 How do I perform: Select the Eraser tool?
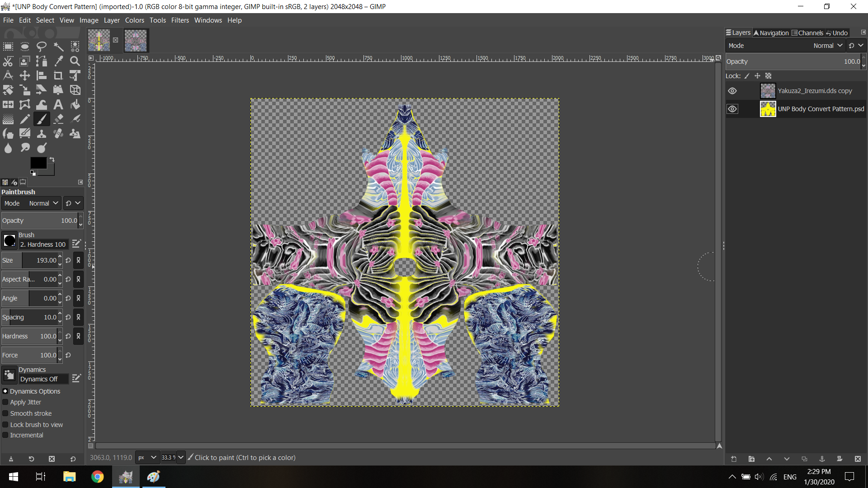coord(58,119)
